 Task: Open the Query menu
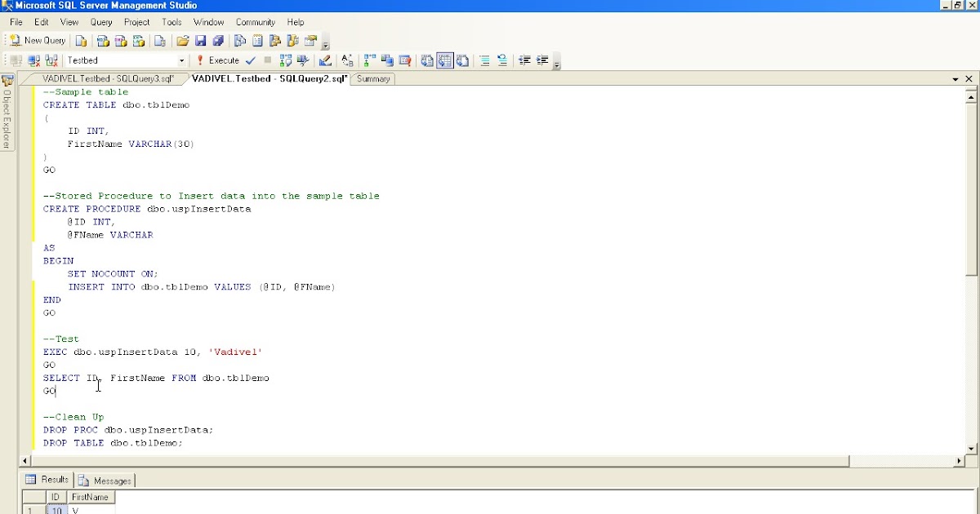pos(100,22)
